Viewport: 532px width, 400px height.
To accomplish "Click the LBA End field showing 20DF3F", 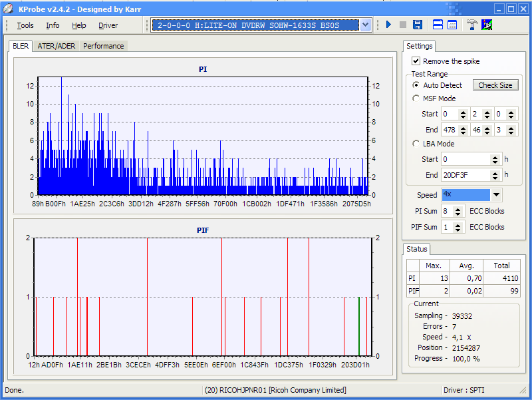I will pos(466,175).
